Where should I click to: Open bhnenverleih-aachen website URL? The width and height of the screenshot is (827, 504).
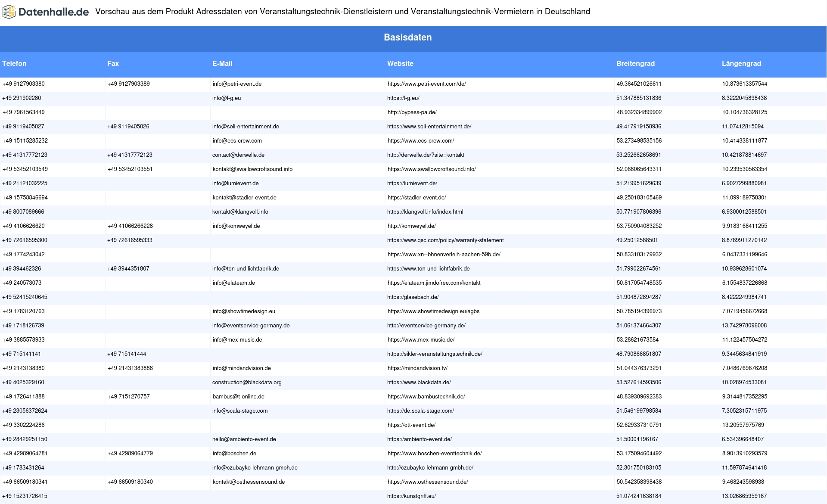pos(444,255)
